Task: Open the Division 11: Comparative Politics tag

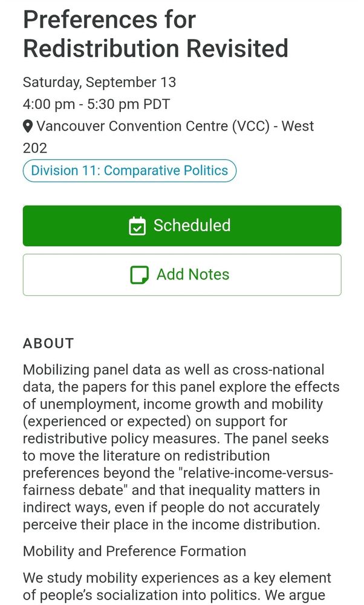Action: (x=129, y=171)
